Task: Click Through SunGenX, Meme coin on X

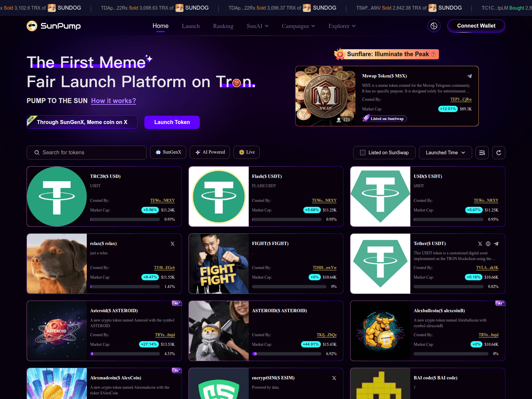Action: [x=82, y=122]
